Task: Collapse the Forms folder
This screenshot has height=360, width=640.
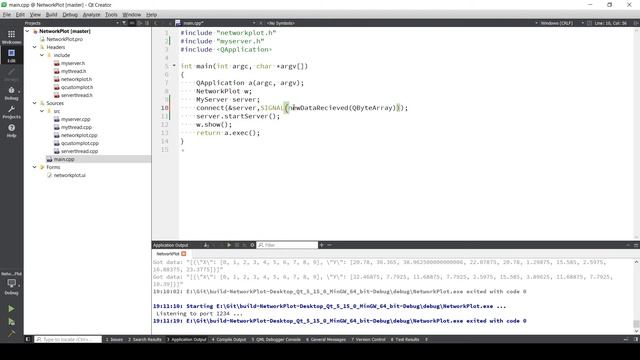Action: tap(35, 167)
